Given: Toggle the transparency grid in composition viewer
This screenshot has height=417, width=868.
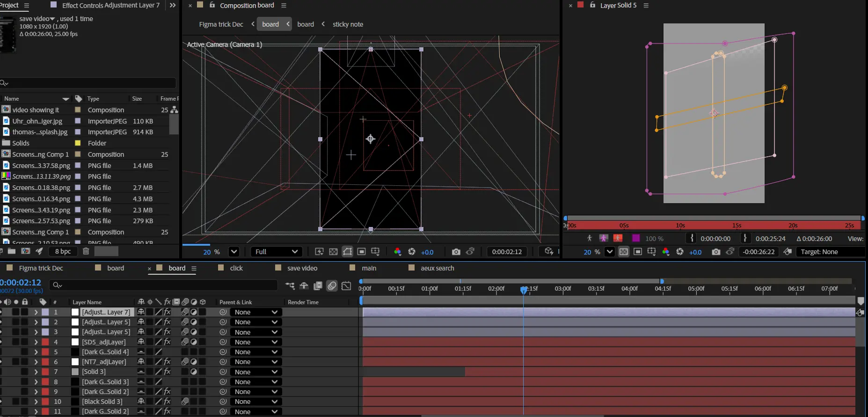Looking at the screenshot, I should pos(333,252).
